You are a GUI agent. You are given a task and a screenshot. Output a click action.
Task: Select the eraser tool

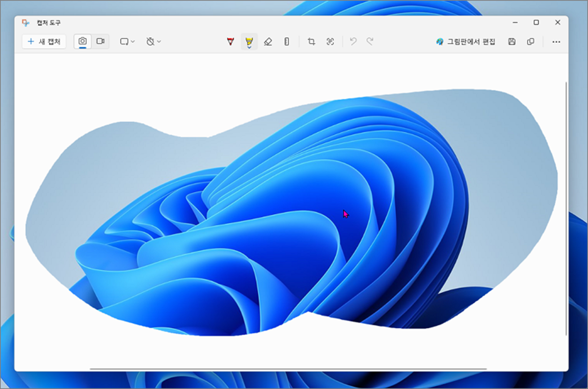click(268, 42)
